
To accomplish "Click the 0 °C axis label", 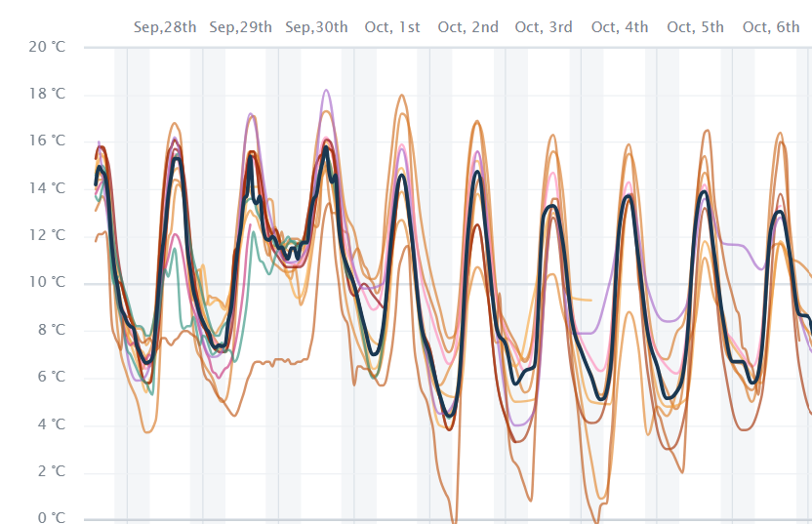I will [x=52, y=517].
